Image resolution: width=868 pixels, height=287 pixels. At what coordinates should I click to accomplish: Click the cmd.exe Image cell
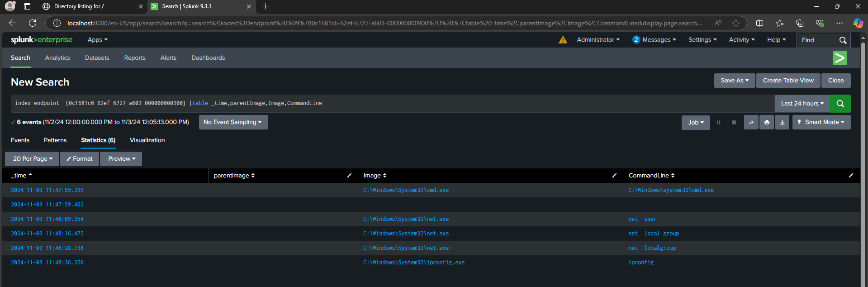click(406, 190)
